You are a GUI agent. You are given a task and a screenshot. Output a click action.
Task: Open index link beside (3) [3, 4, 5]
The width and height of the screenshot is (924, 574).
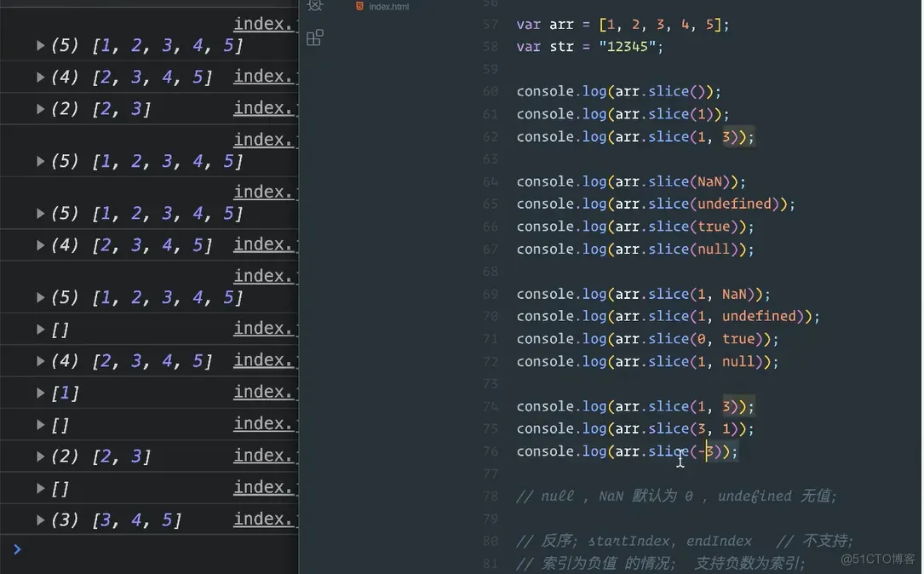tap(266, 519)
